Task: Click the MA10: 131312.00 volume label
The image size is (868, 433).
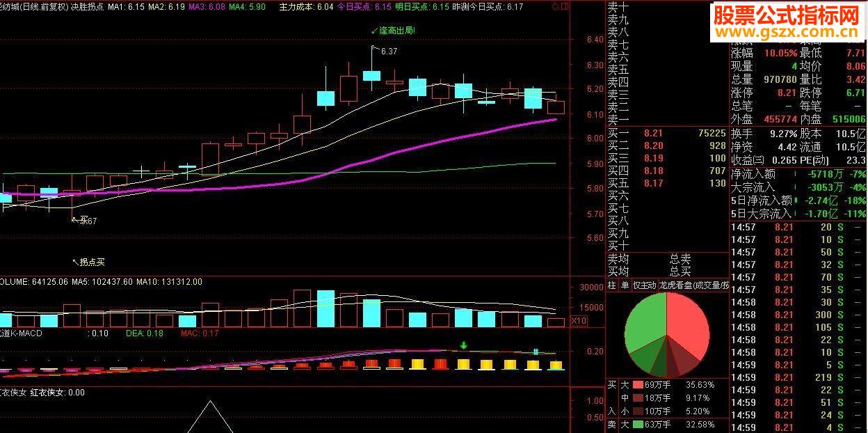Action: tap(169, 282)
